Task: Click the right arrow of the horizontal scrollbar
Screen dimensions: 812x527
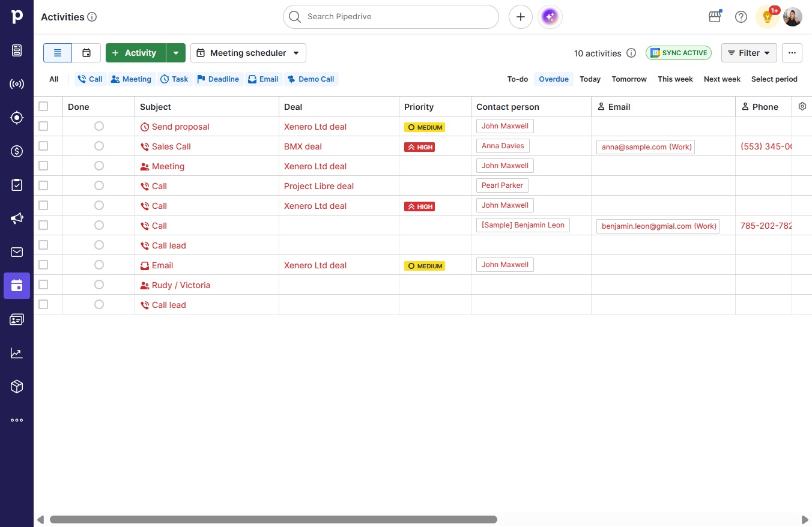Action: pos(805,519)
